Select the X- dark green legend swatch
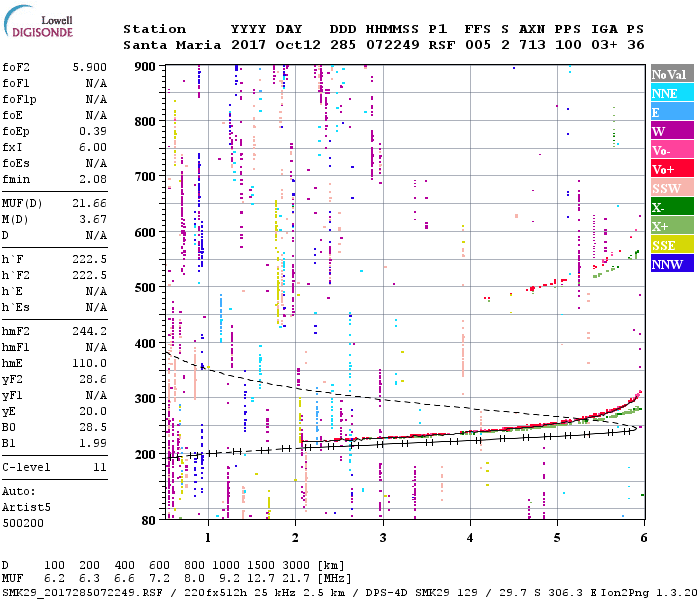Image resolution: width=700 pixels, height=600 pixels. click(672, 207)
